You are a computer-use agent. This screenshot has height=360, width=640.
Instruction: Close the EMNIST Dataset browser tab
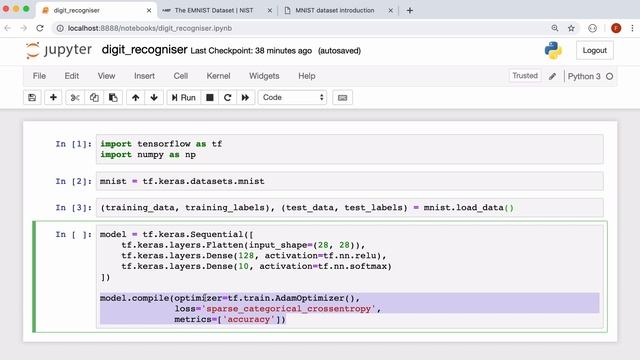(x=270, y=10)
